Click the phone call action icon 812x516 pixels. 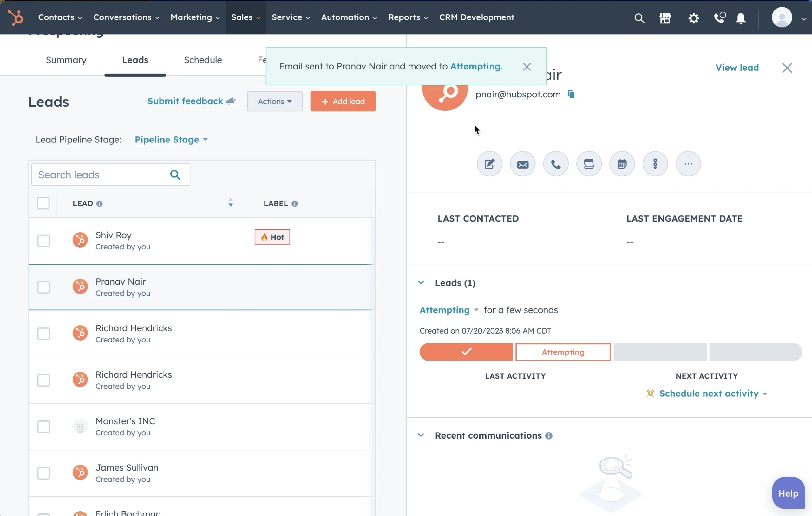[x=556, y=164]
